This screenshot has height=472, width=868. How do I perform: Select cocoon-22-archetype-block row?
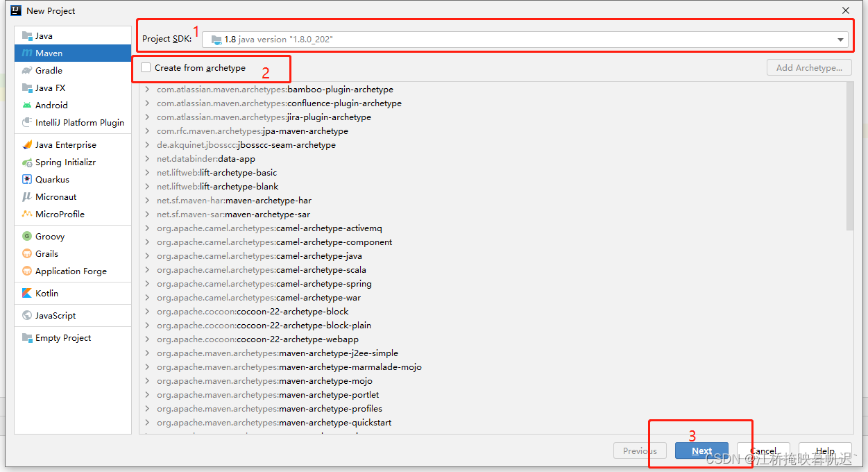click(x=493, y=312)
